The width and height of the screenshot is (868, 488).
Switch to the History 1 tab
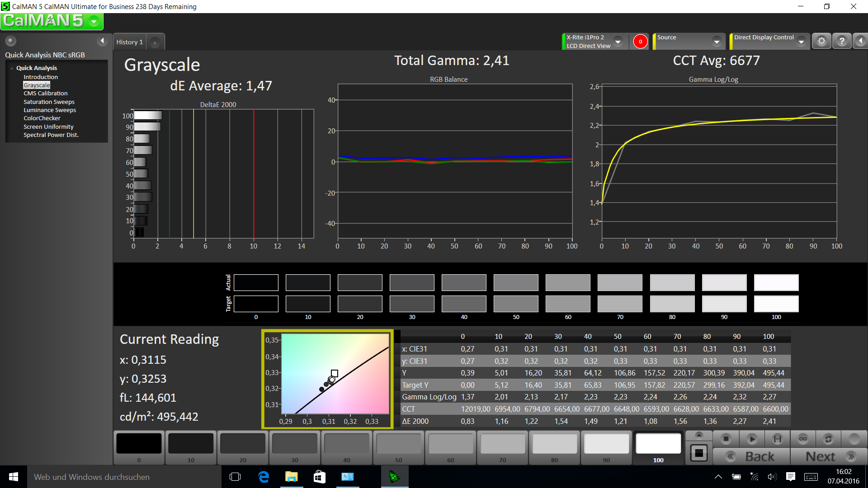tap(130, 42)
